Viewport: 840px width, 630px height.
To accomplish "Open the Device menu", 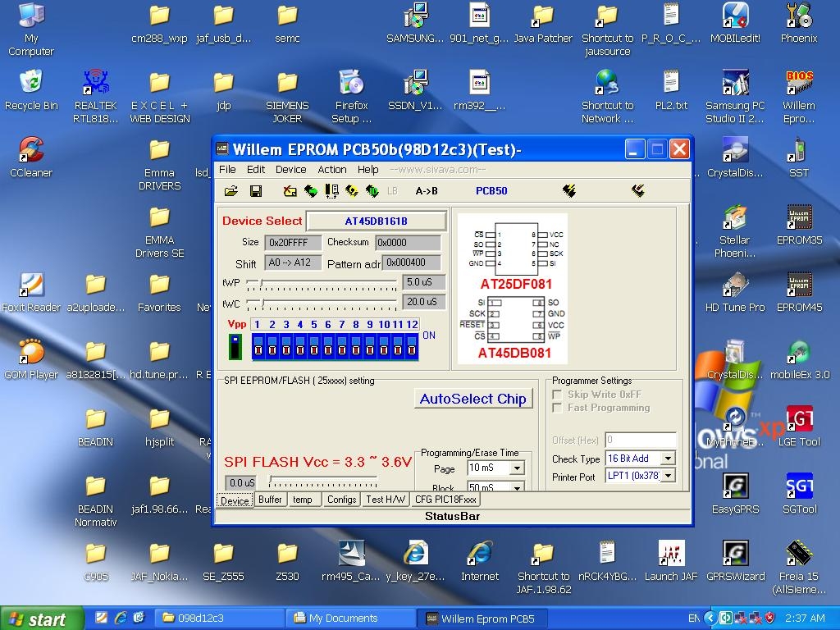I will (291, 169).
